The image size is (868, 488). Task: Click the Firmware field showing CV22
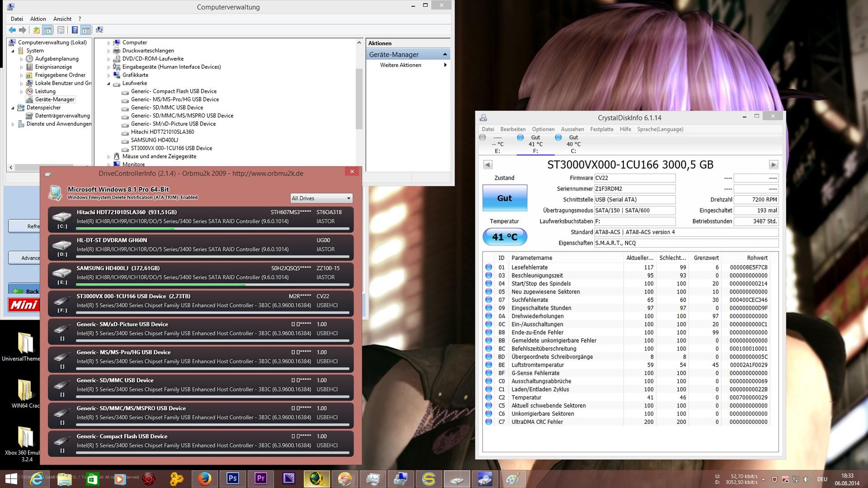[x=635, y=178]
